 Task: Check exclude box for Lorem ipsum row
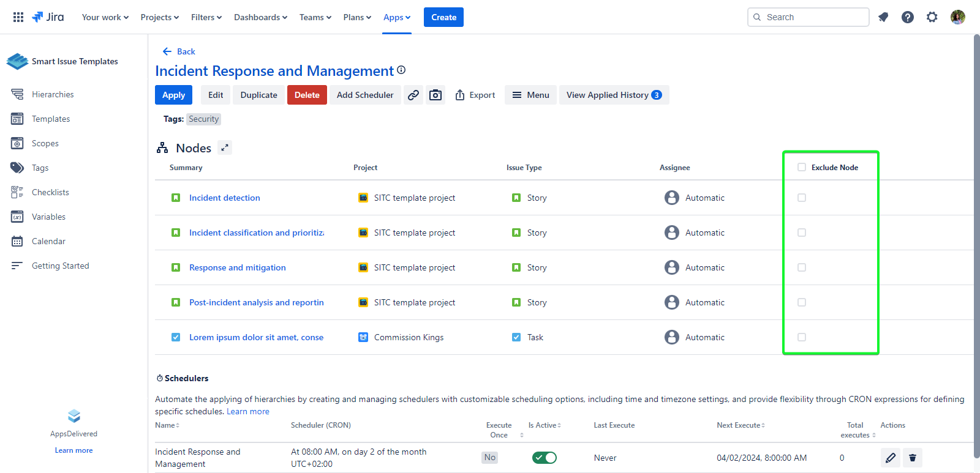(x=802, y=337)
